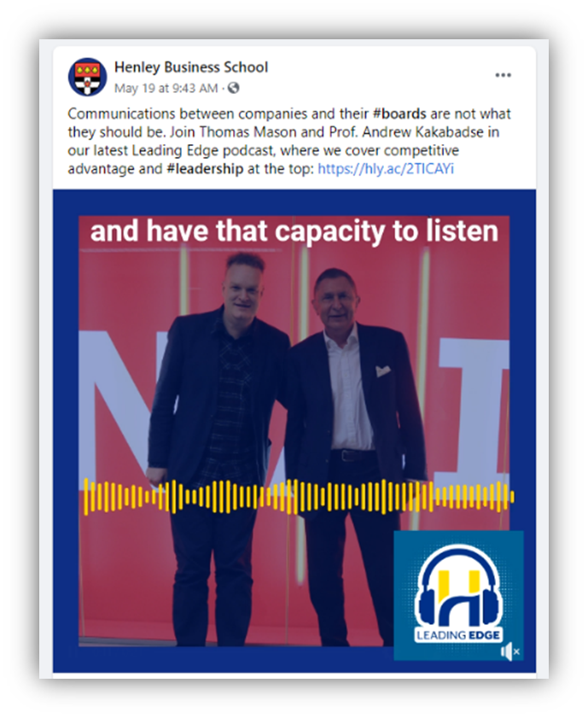Click the Henley Business School profile avatar
Screen dimensions: 588x718
point(87,77)
